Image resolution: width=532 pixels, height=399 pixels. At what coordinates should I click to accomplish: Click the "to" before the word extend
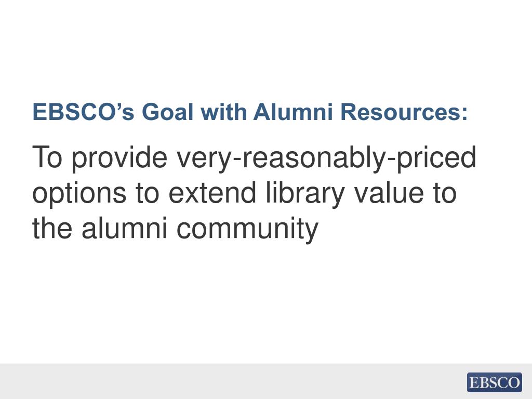tap(147, 193)
